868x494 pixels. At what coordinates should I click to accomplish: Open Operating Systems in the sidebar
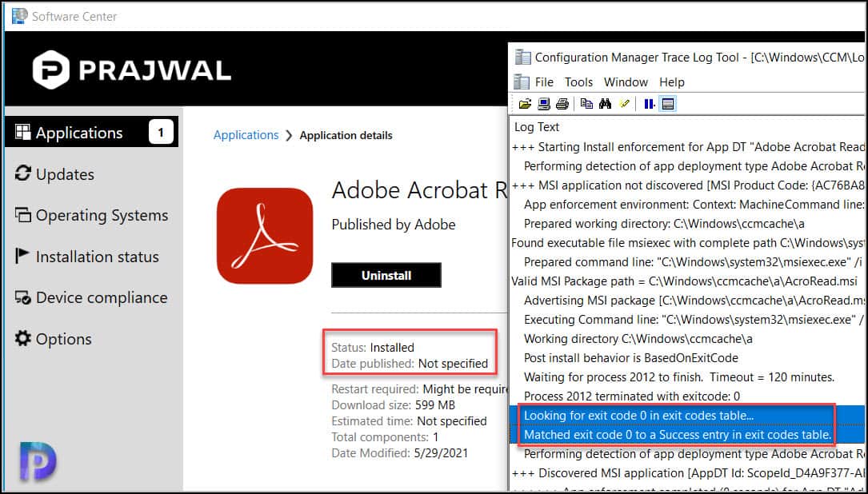pyautogui.click(x=91, y=215)
